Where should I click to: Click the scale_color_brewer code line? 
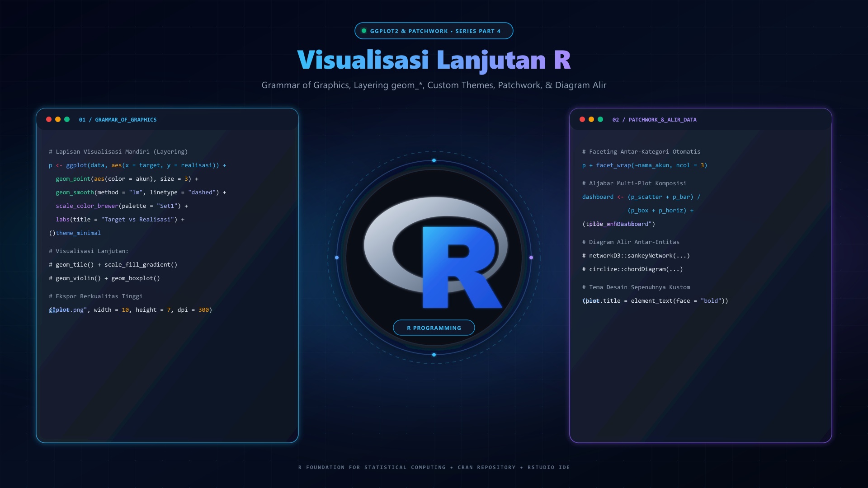pos(122,206)
